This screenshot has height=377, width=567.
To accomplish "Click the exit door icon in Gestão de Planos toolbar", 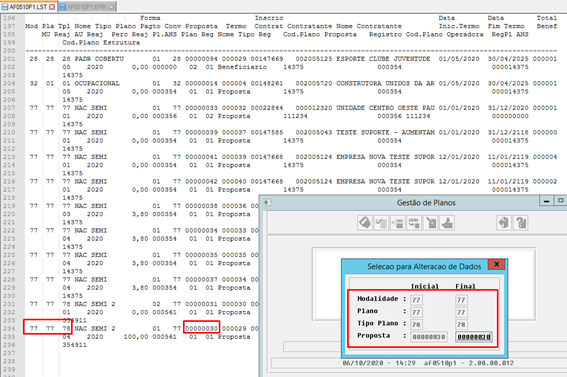I will pyautogui.click(x=504, y=223).
